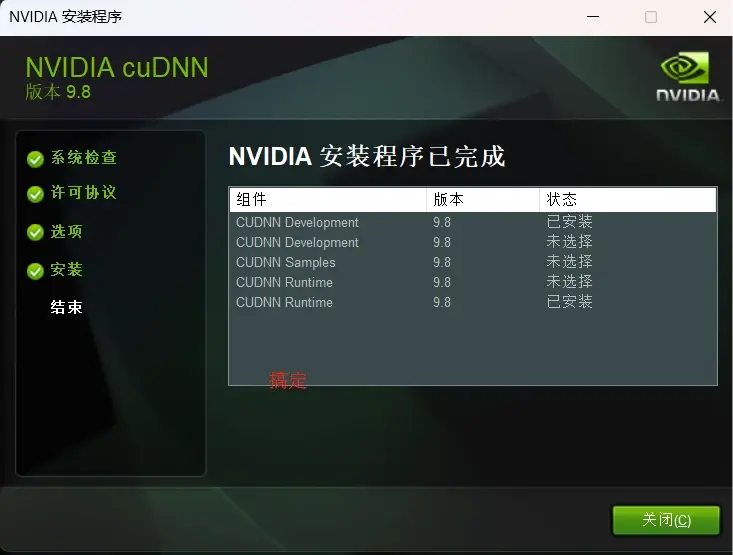Select the CUDNN Samples row

tap(473, 262)
